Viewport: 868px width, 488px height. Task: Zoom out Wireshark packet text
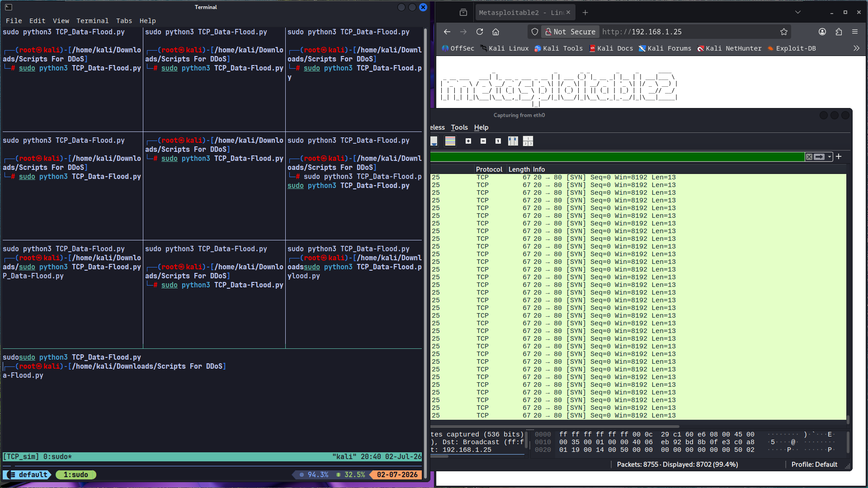(483, 141)
